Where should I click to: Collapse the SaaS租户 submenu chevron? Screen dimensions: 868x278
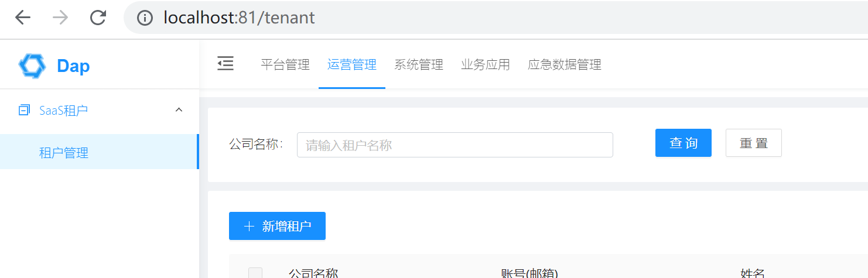[x=179, y=109]
